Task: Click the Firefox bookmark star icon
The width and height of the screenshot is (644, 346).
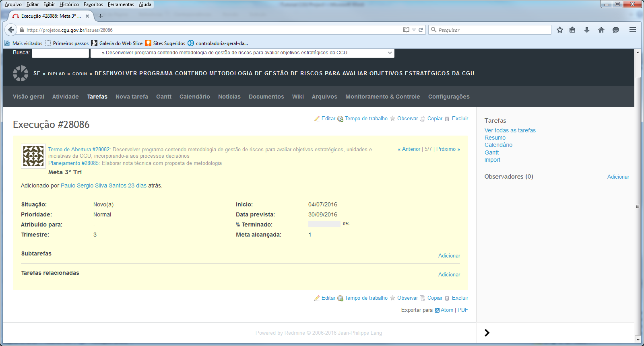Action: click(559, 30)
